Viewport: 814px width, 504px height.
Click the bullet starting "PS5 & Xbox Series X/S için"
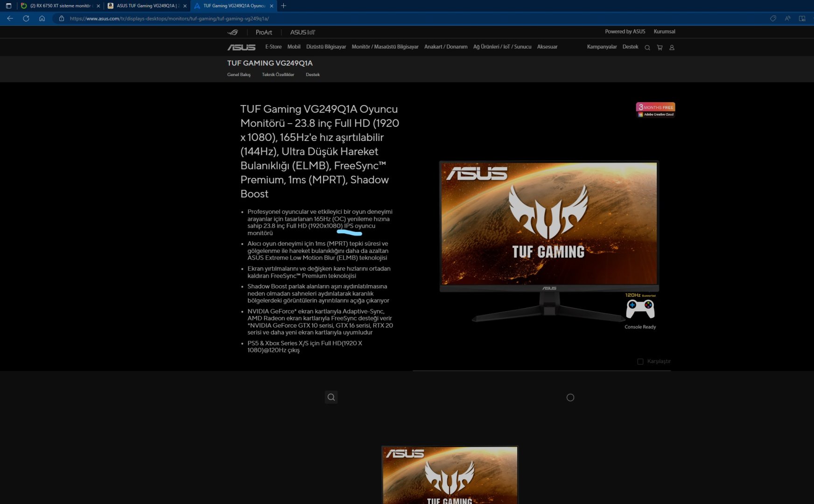coord(305,347)
